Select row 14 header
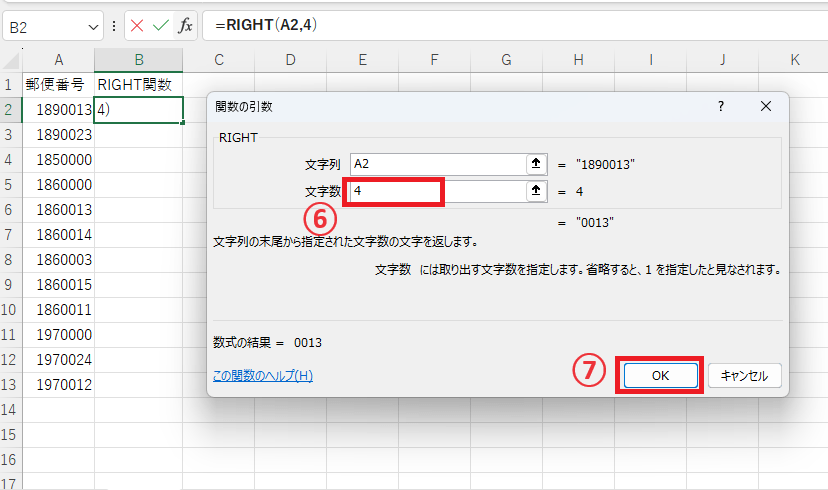Screen dimensions: 828x490 pos(11,410)
